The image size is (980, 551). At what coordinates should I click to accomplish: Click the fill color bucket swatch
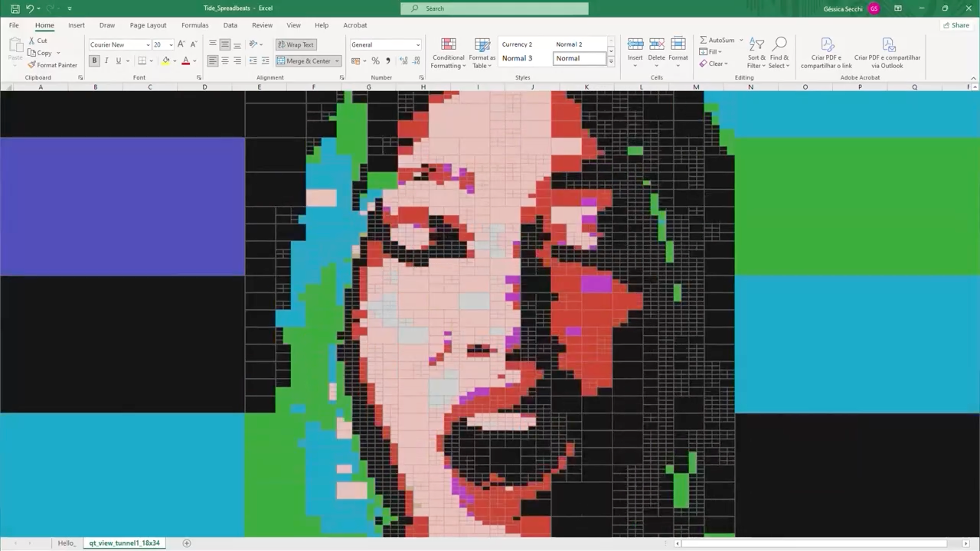click(x=165, y=61)
